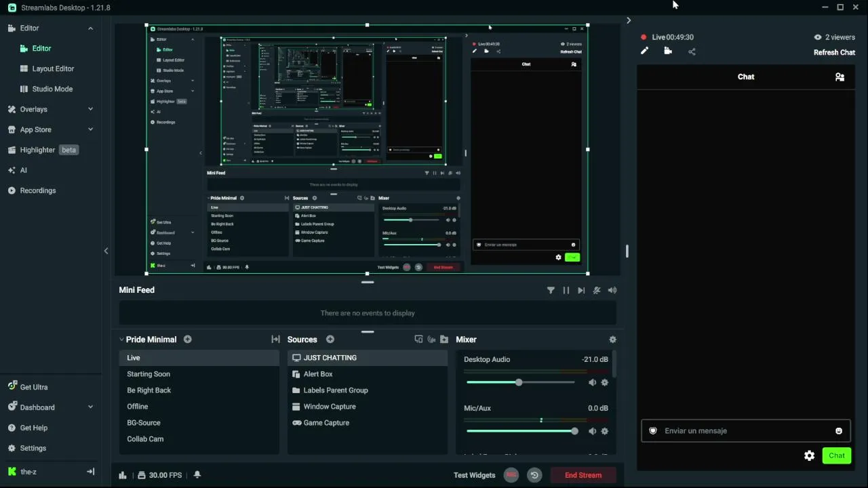The width and height of the screenshot is (868, 488).
Task: Open chat settings gear icon
Action: pos(809,456)
